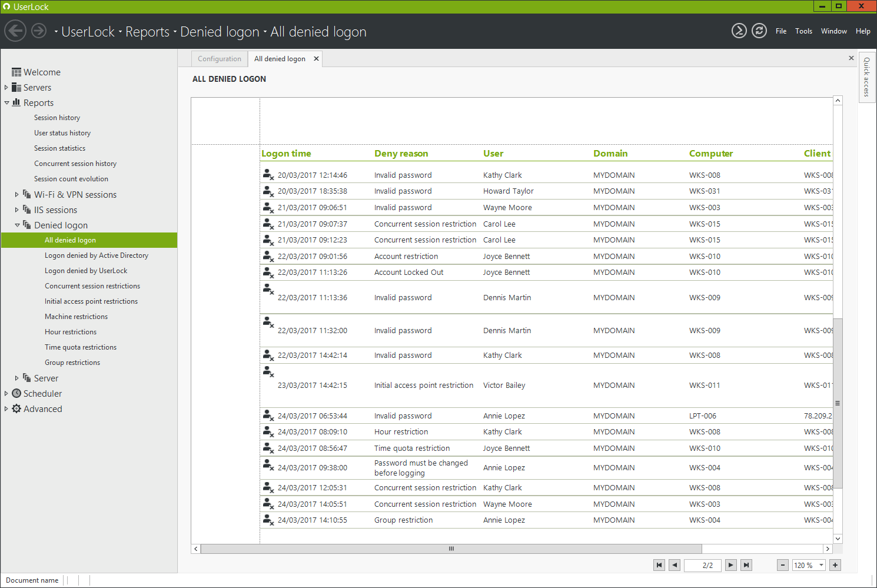
Task: Expand the Scheduler tree node
Action: [6, 393]
